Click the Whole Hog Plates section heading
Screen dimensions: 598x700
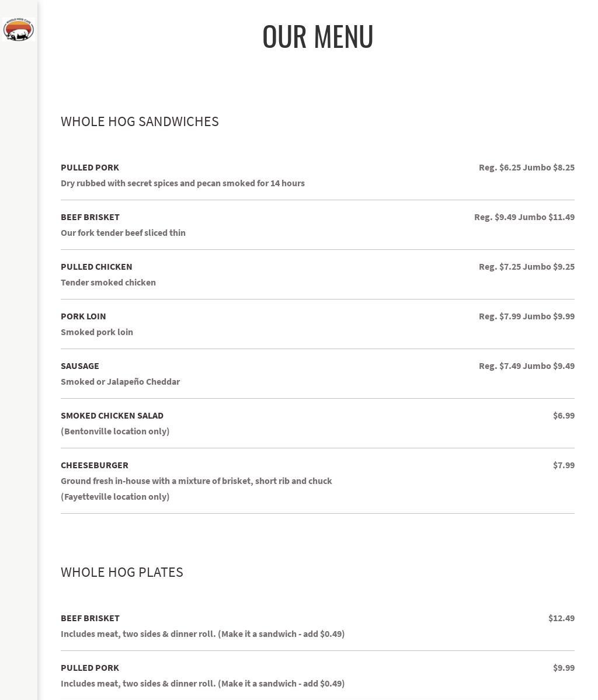click(x=122, y=572)
